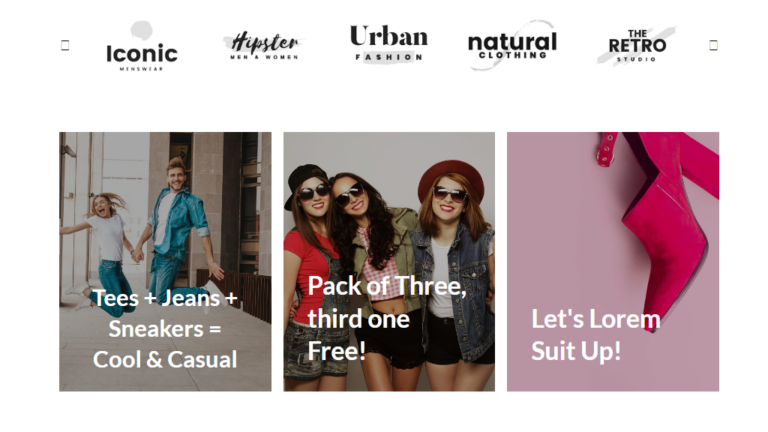Image resolution: width=768 pixels, height=432 pixels.
Task: Click the gray paint blot above Iconic
Action: 141,30
